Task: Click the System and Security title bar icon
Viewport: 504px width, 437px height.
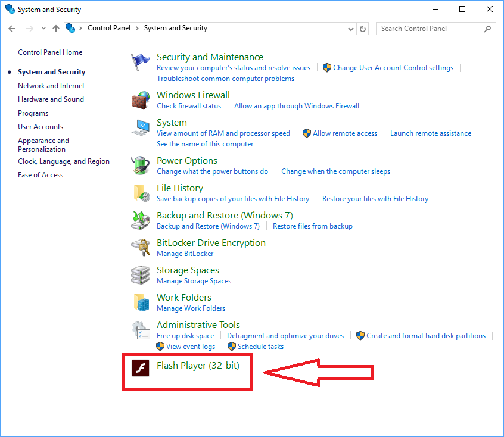Action: click(10, 9)
